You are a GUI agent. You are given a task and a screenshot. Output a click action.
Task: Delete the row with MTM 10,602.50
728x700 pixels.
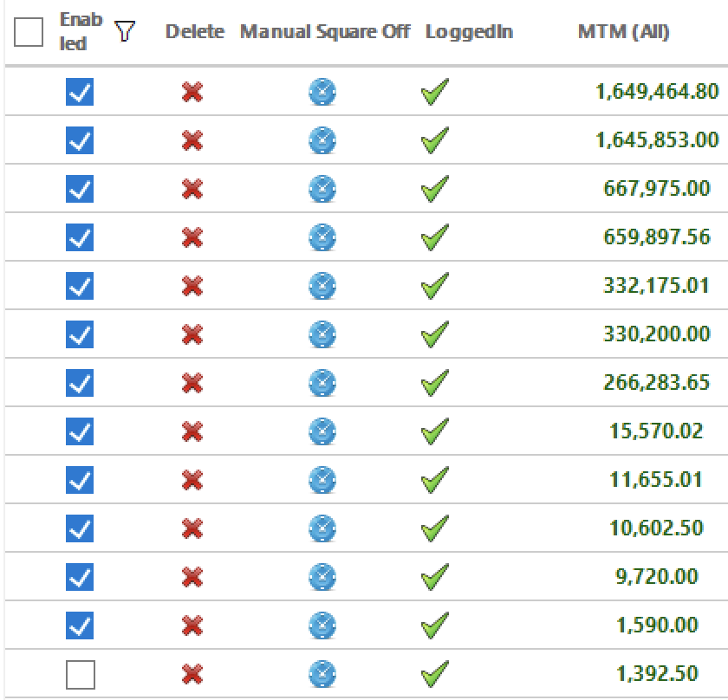coord(192,528)
